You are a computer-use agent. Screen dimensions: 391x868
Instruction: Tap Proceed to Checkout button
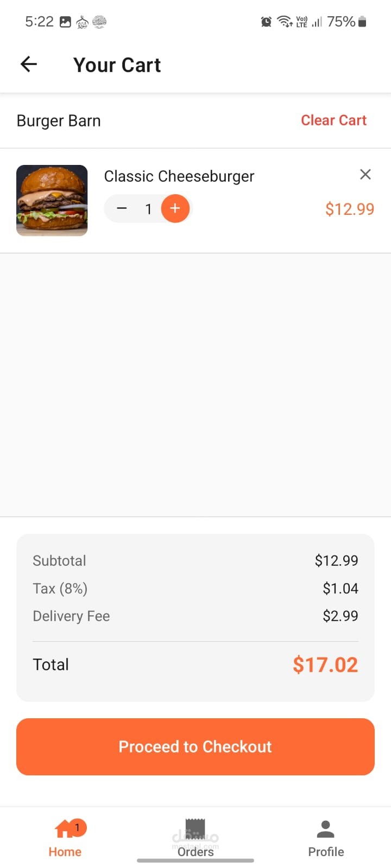pos(195,746)
